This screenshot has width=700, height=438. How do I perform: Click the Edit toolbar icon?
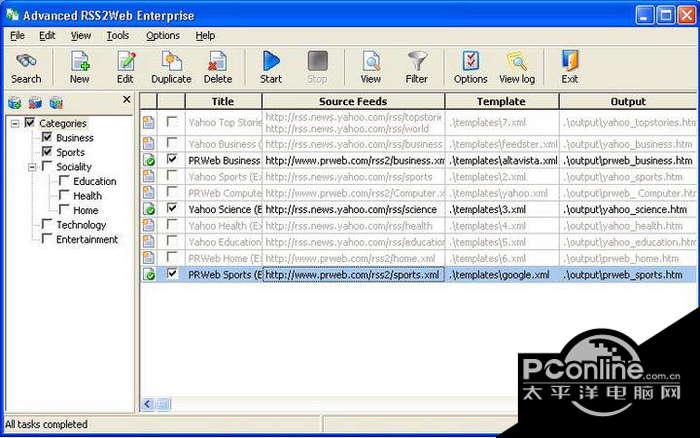click(126, 61)
